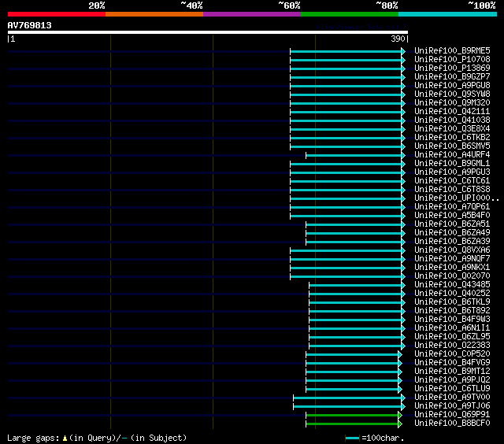504x444 pixels.
Task: Click the cyan =100char scale legend bar
Action: point(352,438)
